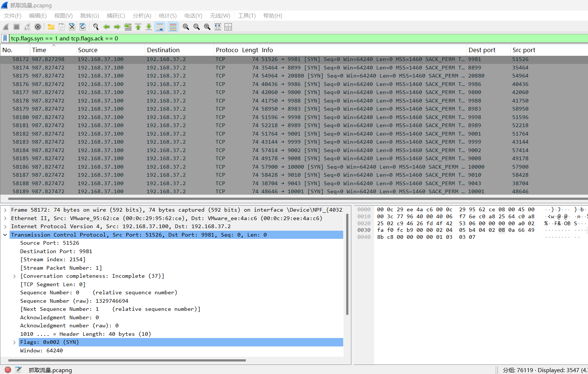Save this capture file
Image resolution: width=588 pixels, height=374 pixels.
coord(62,27)
